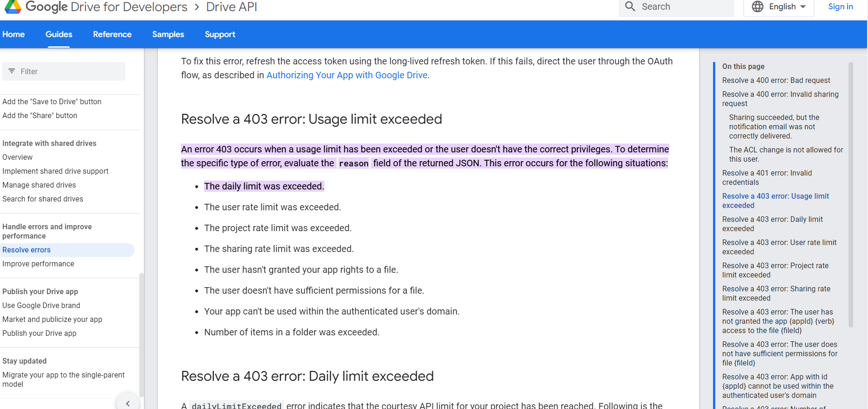Open Add the "Share" button page

(40, 115)
